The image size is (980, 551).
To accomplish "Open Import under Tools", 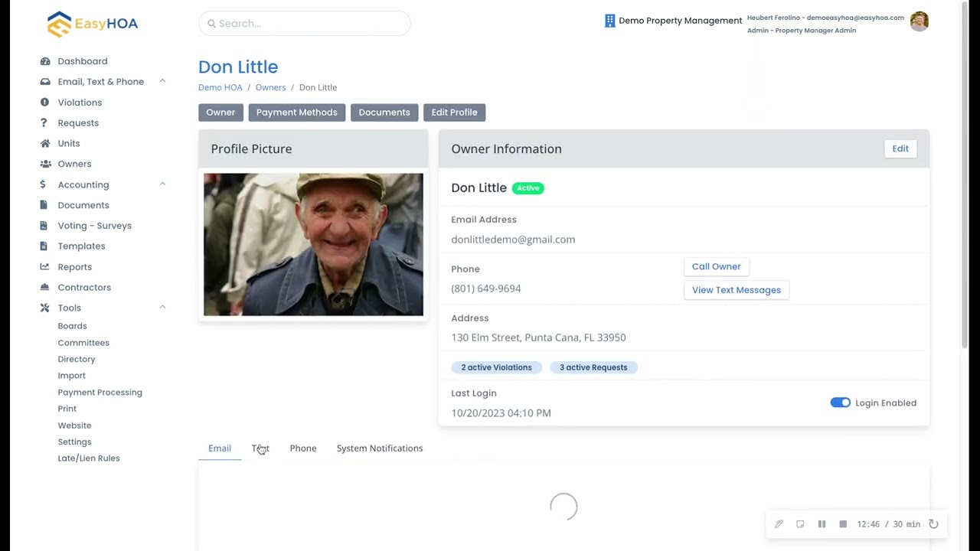I will coord(72,376).
